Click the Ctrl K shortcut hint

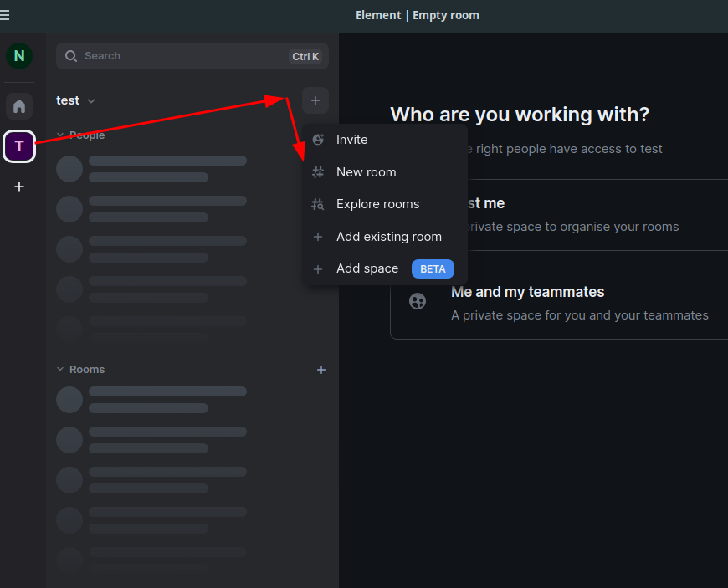point(305,57)
